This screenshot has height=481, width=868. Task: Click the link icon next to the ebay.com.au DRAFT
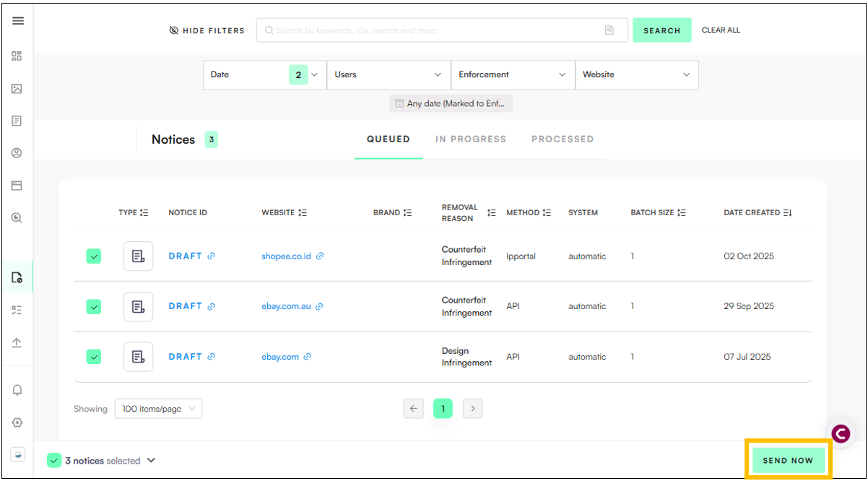coord(212,306)
